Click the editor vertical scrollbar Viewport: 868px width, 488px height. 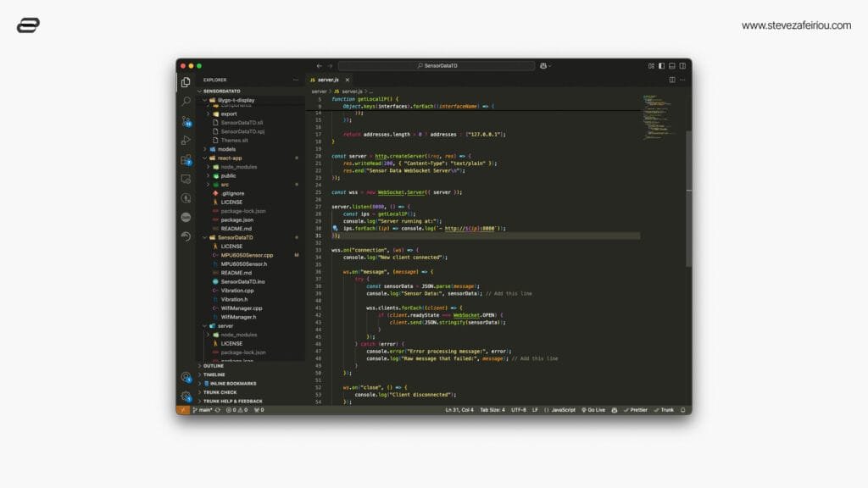688,199
